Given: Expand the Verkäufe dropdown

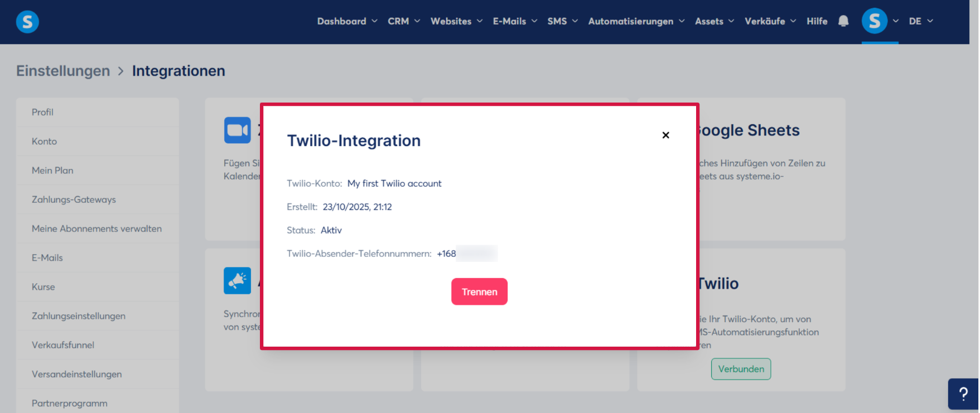Looking at the screenshot, I should click(770, 21).
